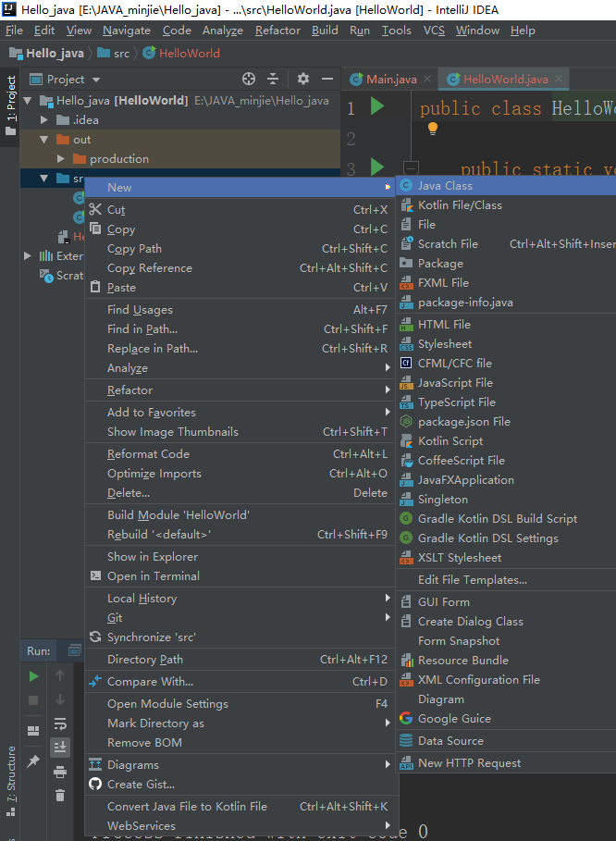Click the up arrow icon in Run panel
Image resolution: width=616 pixels, height=841 pixels.
point(60,675)
